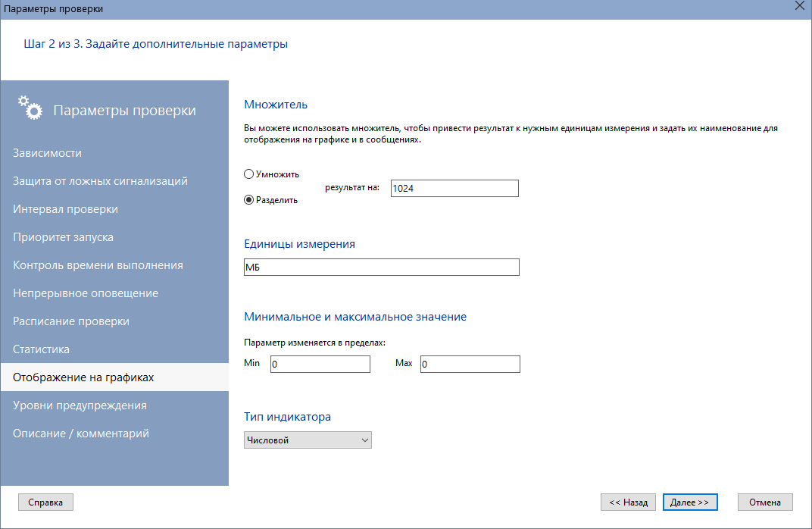Screen dimensions: 812x529
Task: Open Защита от ложных сигнализаций section
Action: [x=114, y=181]
